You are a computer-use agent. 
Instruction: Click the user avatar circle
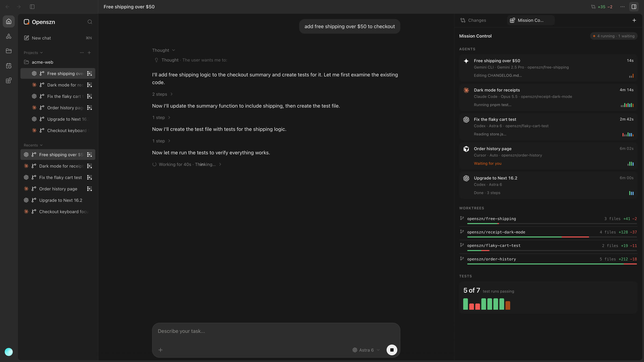pos(9,352)
